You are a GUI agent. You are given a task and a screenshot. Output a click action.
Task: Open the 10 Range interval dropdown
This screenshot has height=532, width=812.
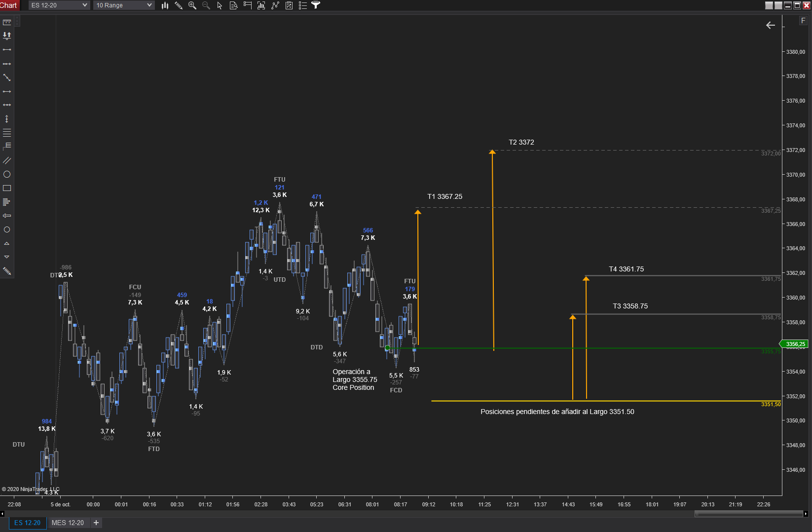[x=124, y=5]
